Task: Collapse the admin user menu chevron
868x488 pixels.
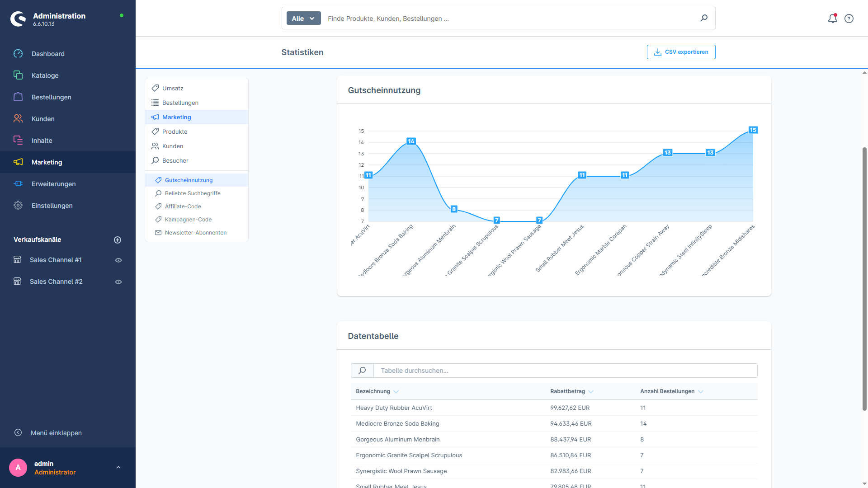Action: [x=118, y=467]
